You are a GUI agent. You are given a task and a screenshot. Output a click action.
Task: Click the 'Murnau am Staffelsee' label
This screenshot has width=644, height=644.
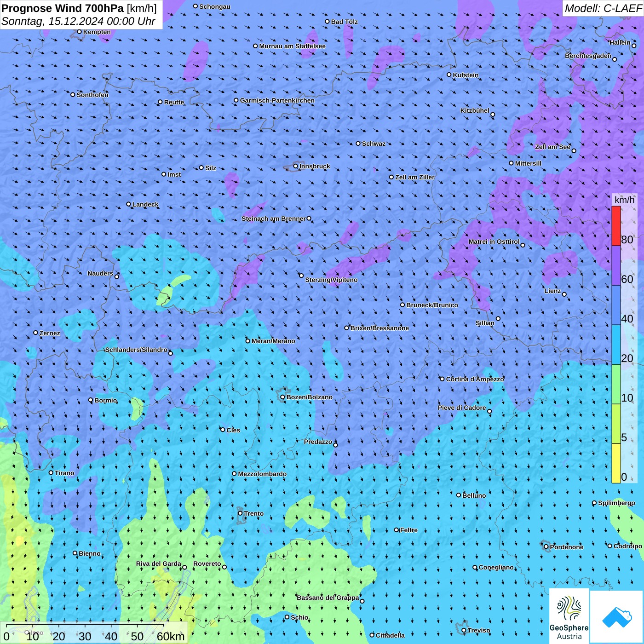(293, 46)
